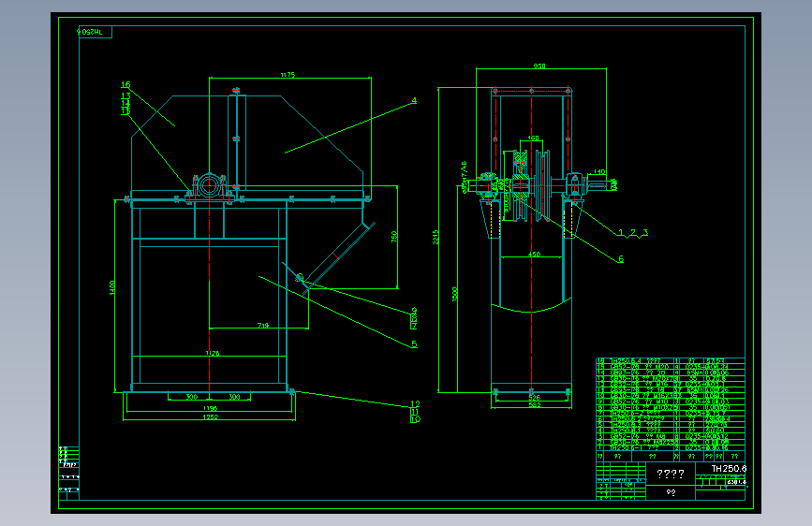Click the TH250.6 drawing number in title block
The image size is (812, 526).
pos(729,469)
